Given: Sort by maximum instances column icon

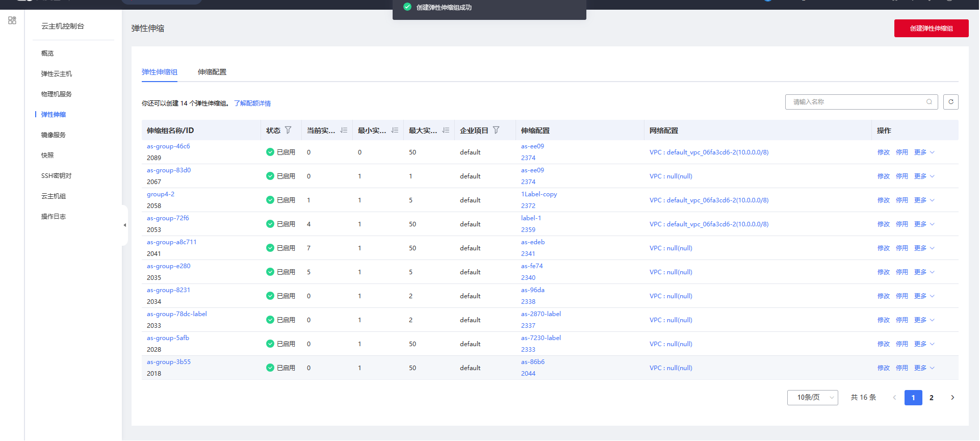Looking at the screenshot, I should (x=446, y=131).
